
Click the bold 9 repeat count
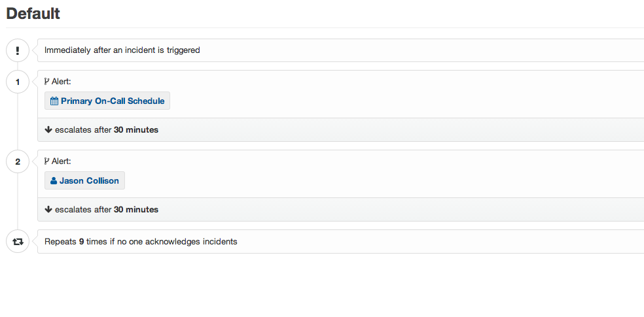[x=81, y=242]
